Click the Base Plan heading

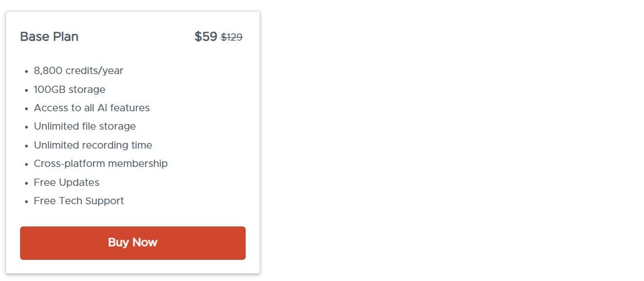click(49, 37)
